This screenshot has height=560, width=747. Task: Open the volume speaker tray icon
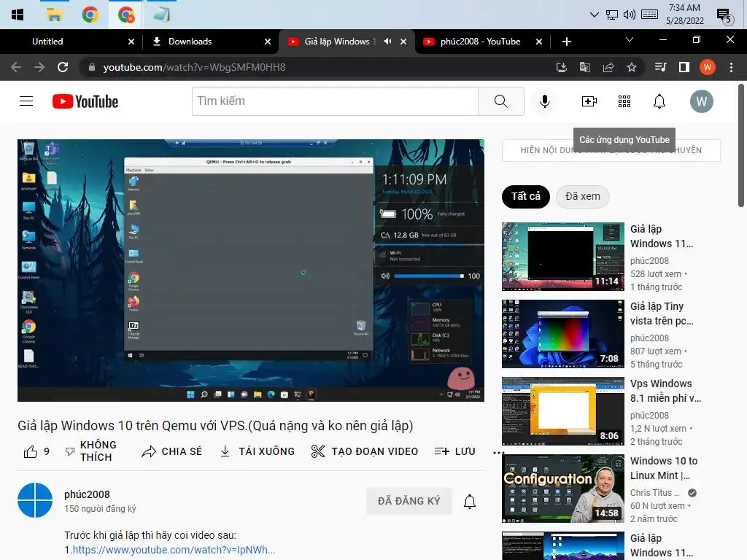(630, 15)
